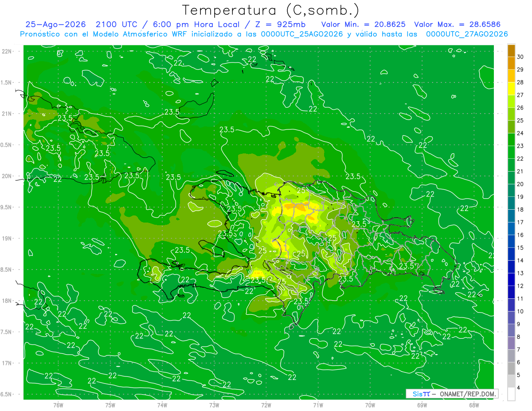Click the "Valor Max. = 28.6586" value

pos(457,24)
